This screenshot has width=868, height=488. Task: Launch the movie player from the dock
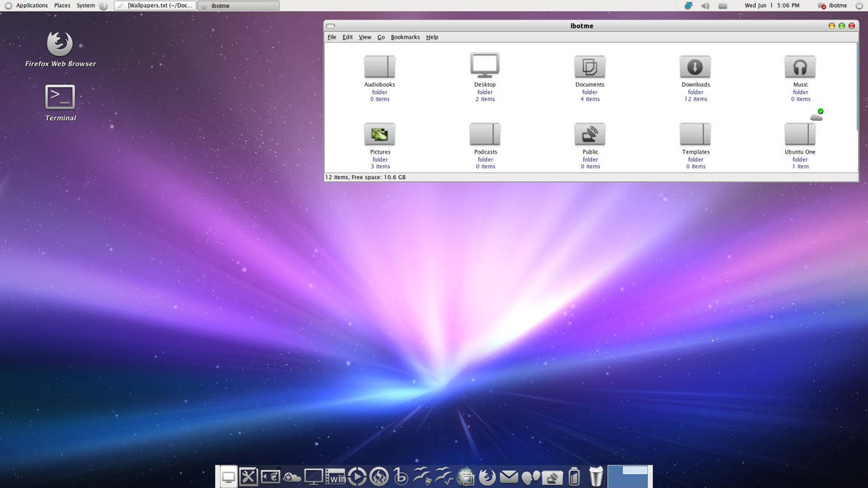click(x=358, y=476)
